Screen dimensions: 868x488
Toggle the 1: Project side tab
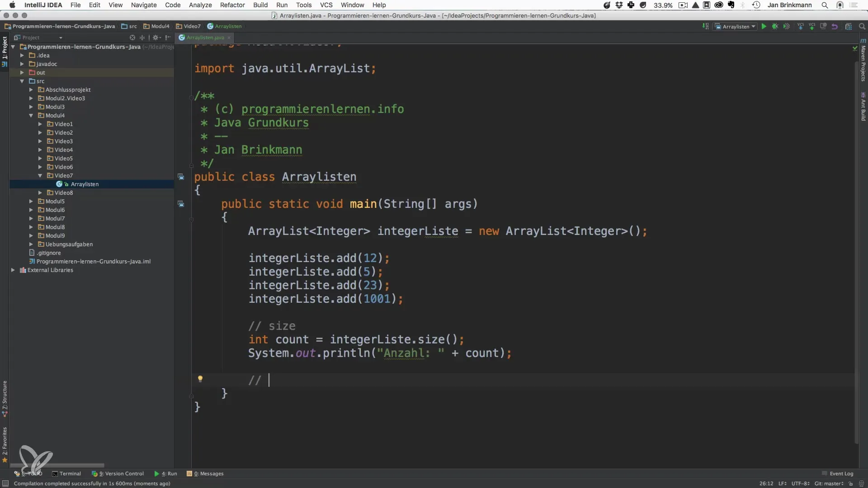pos(5,51)
